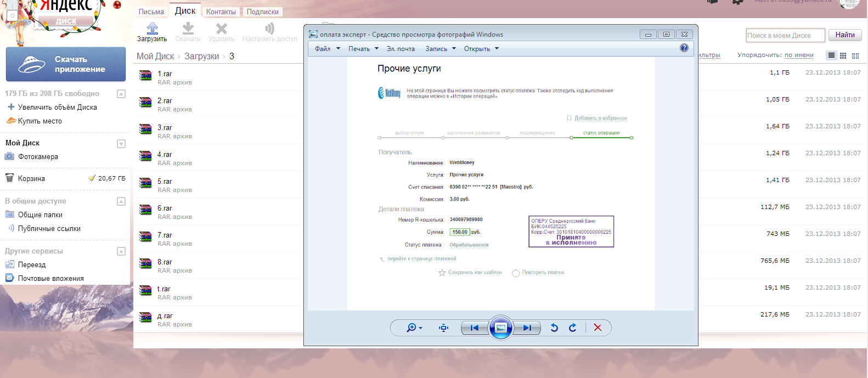Open the Запись dropdown menu
The width and height of the screenshot is (868, 378).
coord(441,49)
